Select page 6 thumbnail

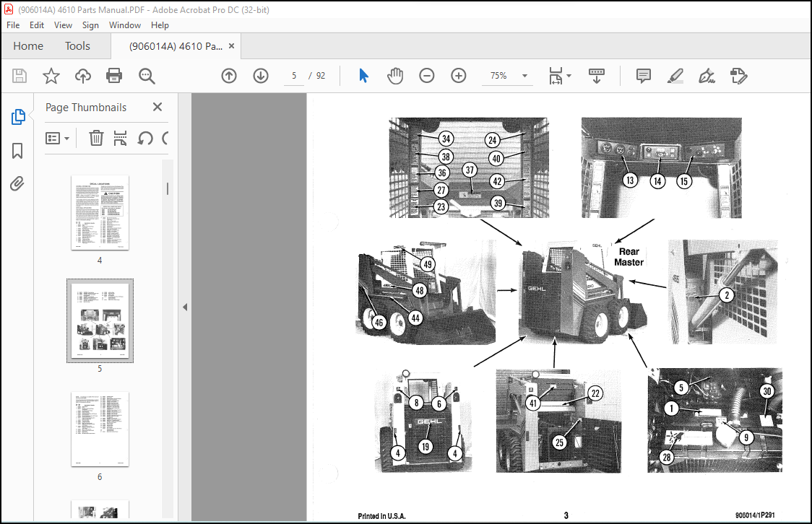coord(100,429)
